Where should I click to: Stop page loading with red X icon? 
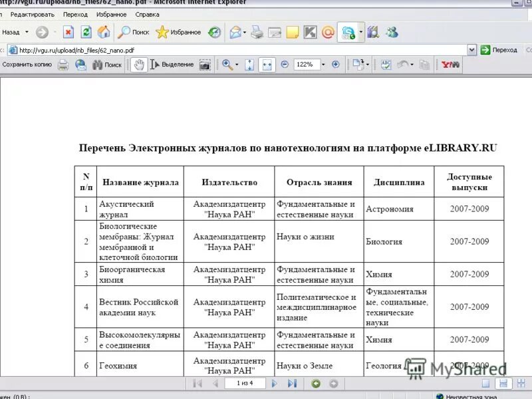pos(68,32)
